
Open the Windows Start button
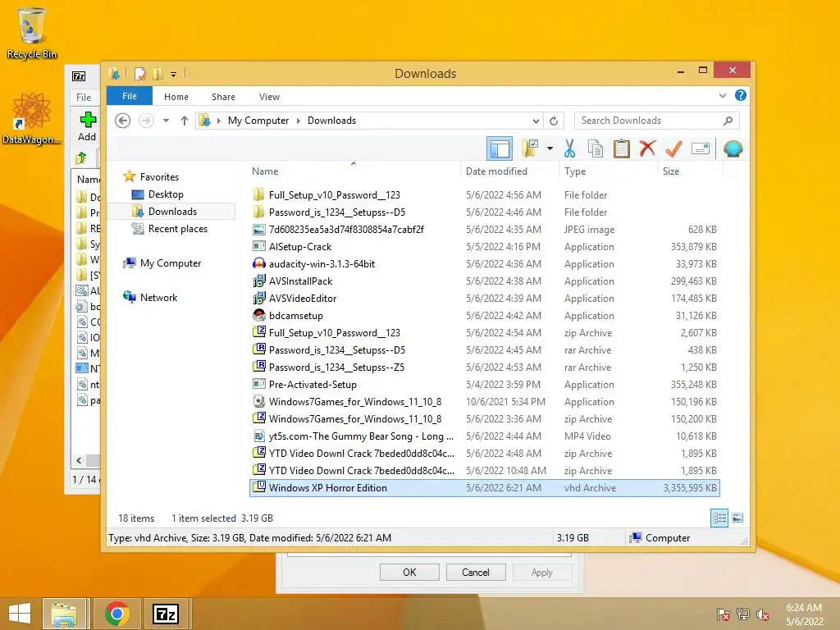click(x=20, y=614)
